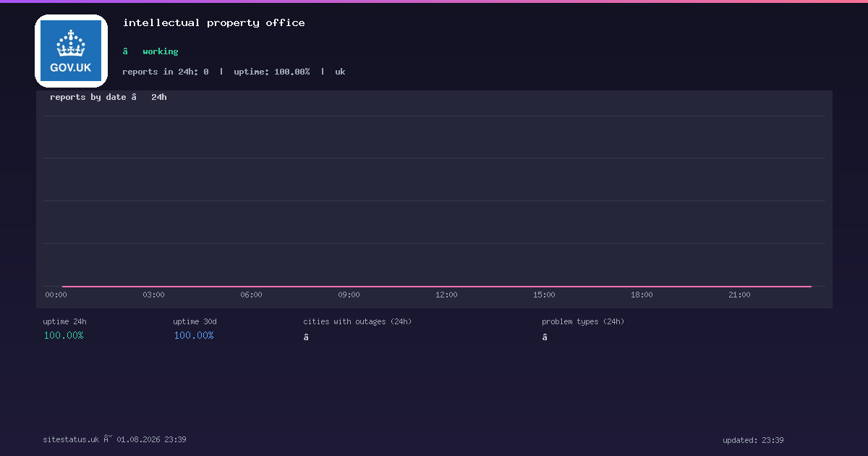Click the blue uptime 30d value

194,335
